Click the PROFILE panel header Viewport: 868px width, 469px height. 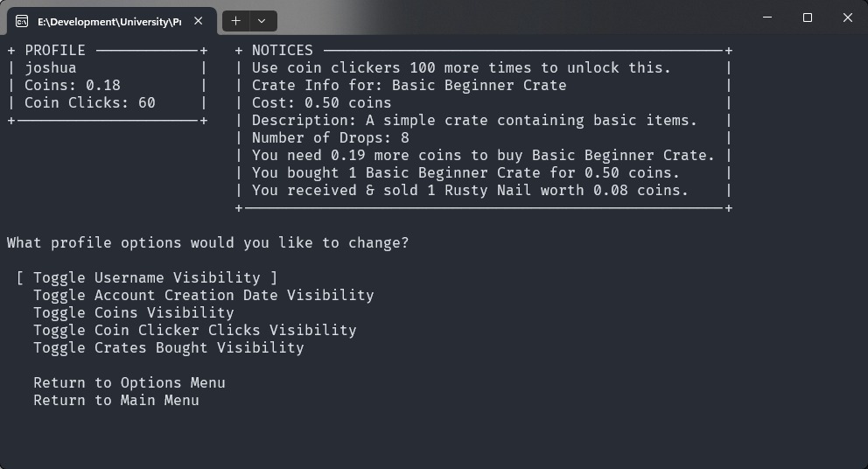point(55,50)
